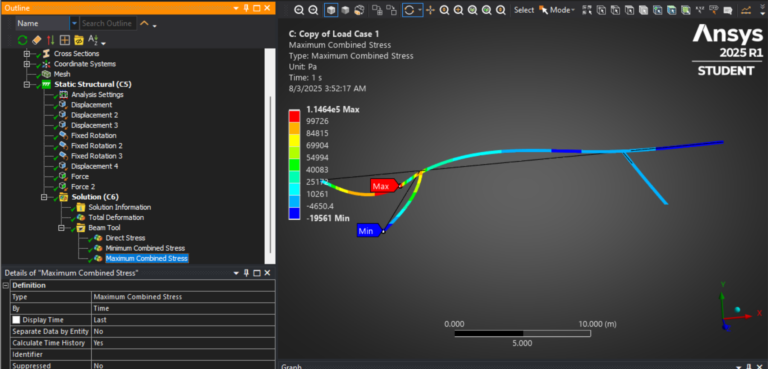768x369 pixels.
Task: Collapse the Beam Tool node
Action: [62, 228]
